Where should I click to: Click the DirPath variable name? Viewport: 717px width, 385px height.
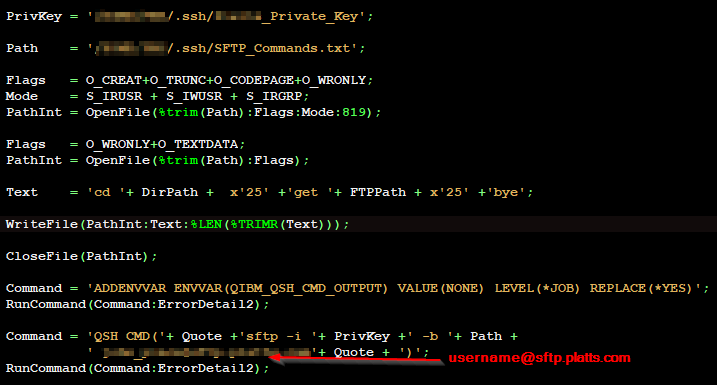tap(170, 192)
